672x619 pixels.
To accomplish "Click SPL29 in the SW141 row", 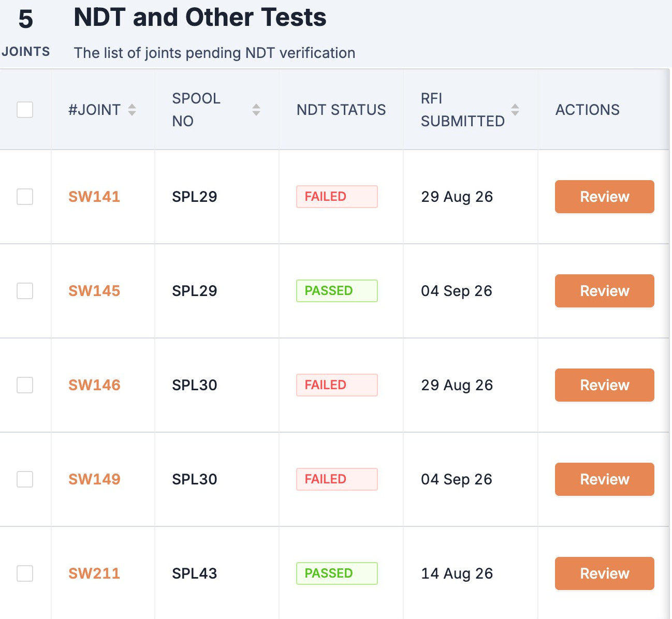I will [195, 197].
